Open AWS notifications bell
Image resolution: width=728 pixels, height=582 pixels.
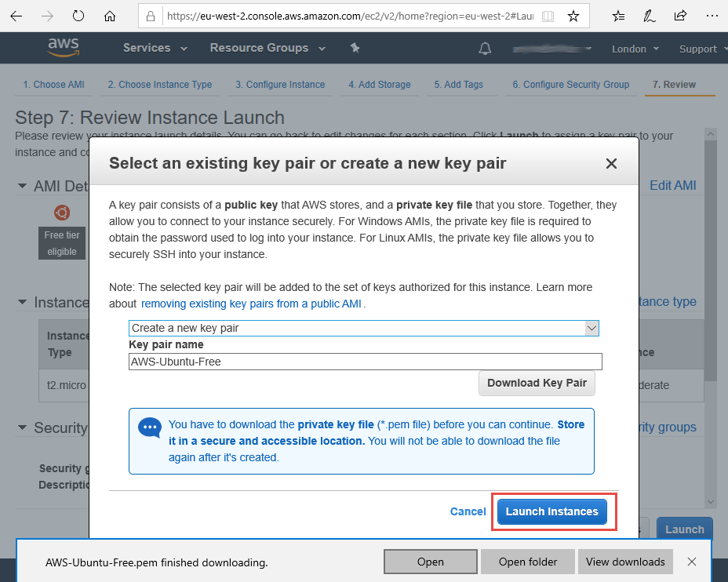(x=485, y=49)
